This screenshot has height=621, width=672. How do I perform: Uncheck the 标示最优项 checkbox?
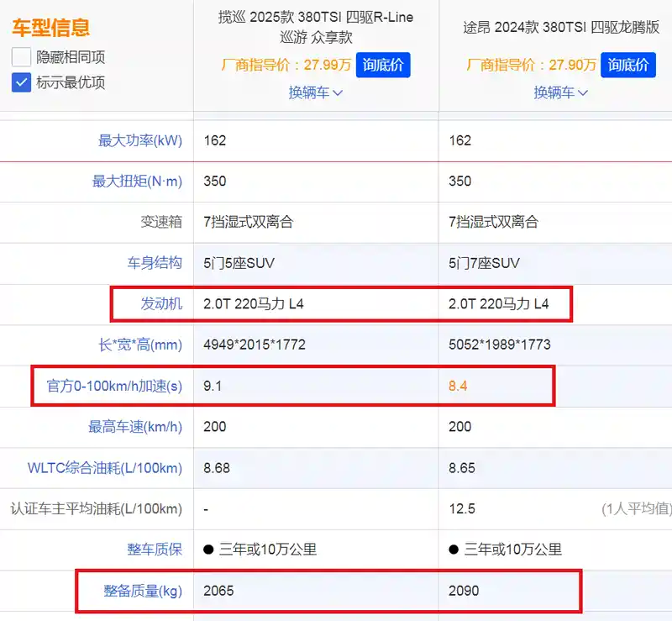click(x=21, y=82)
